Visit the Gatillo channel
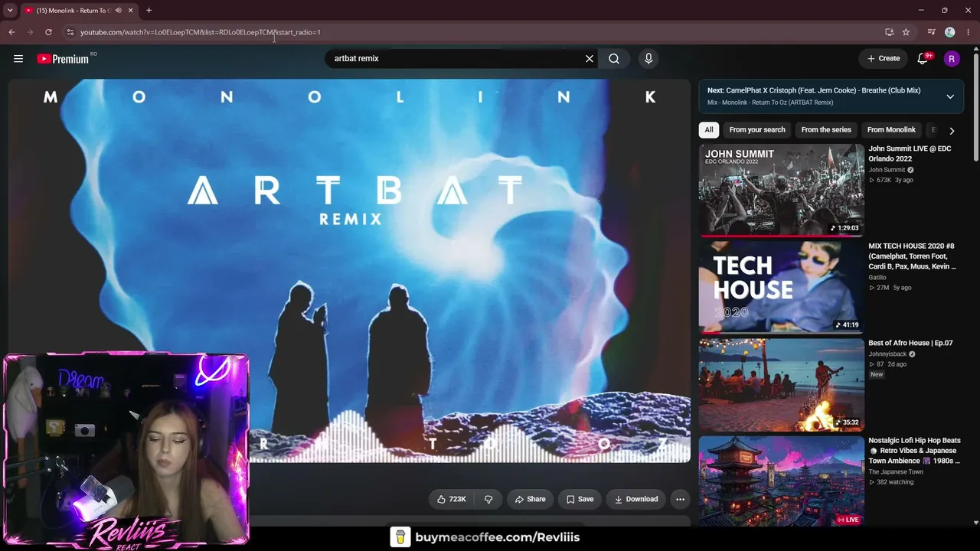980x551 pixels. point(877,278)
